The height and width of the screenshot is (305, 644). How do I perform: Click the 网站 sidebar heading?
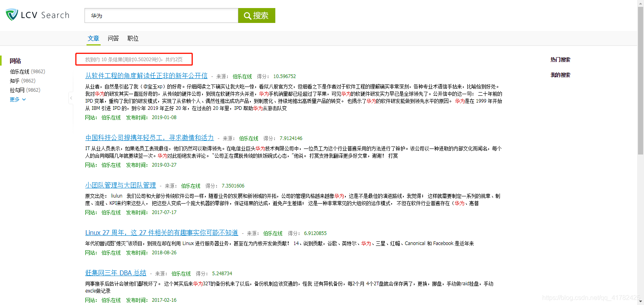pos(15,61)
